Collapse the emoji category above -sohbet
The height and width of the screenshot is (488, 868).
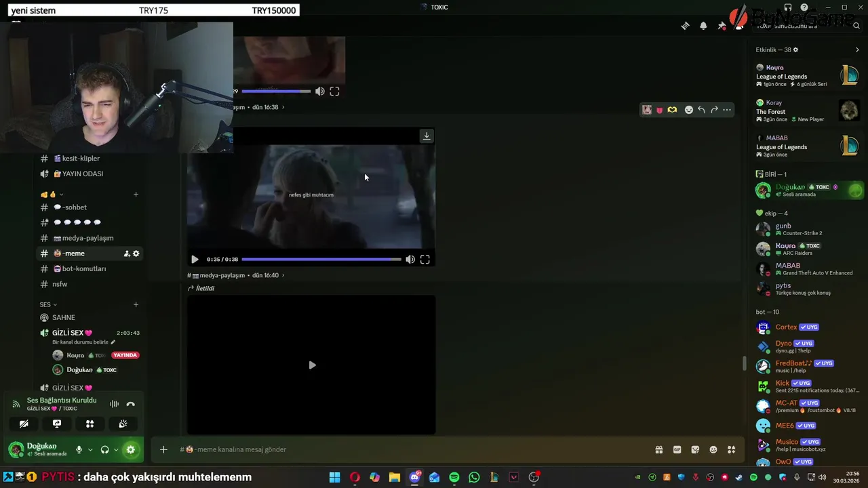tap(52, 195)
